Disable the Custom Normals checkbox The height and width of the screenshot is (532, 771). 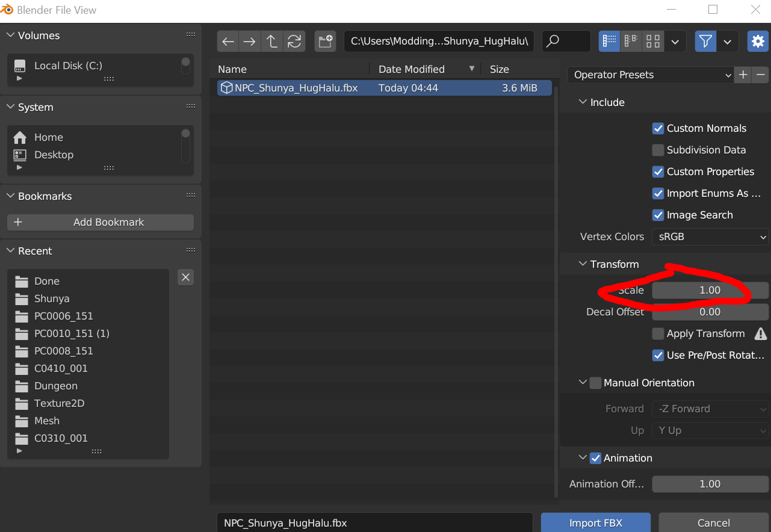pyautogui.click(x=658, y=128)
